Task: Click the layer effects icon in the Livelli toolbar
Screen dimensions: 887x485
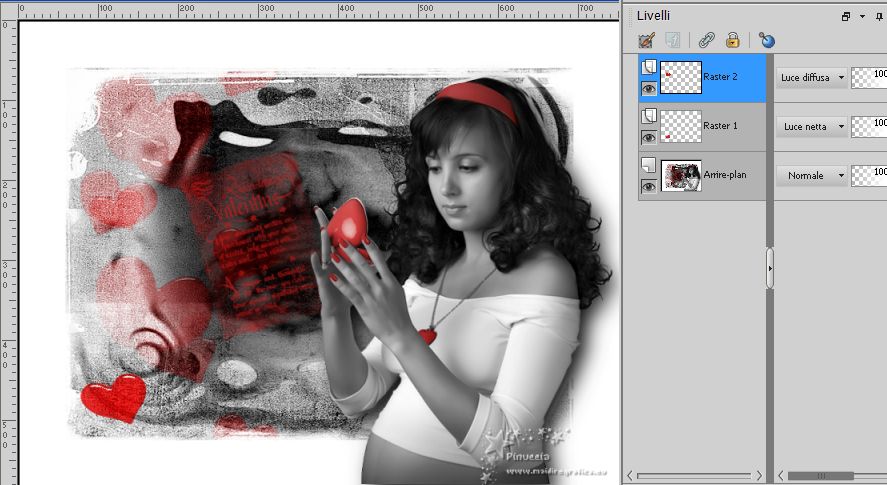Action: pos(672,40)
